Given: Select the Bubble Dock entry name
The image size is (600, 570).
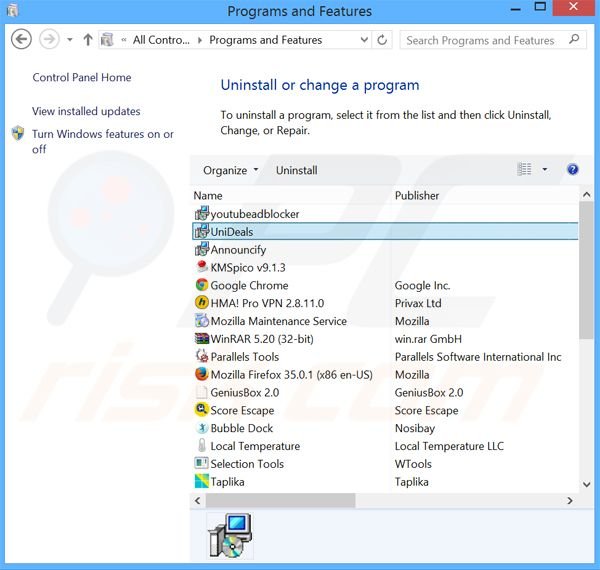Looking at the screenshot, I should [x=241, y=428].
